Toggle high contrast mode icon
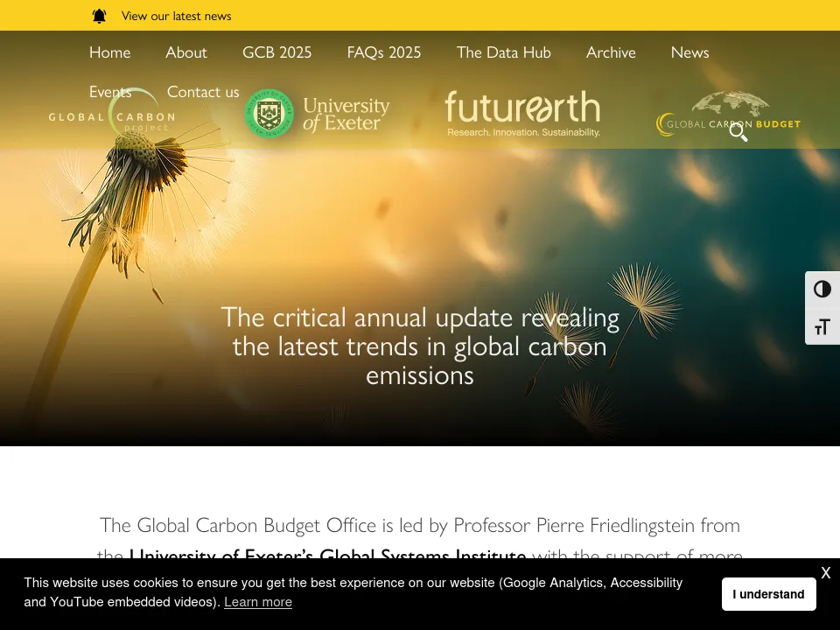 [x=822, y=290]
